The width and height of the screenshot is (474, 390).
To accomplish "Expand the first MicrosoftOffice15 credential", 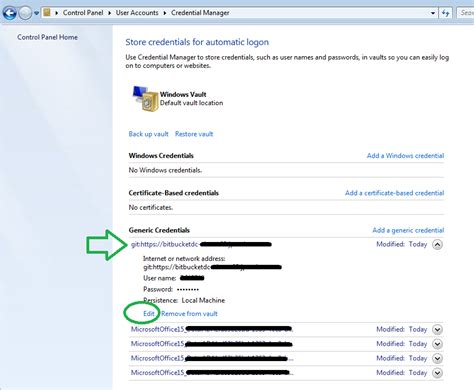I will [x=437, y=329].
